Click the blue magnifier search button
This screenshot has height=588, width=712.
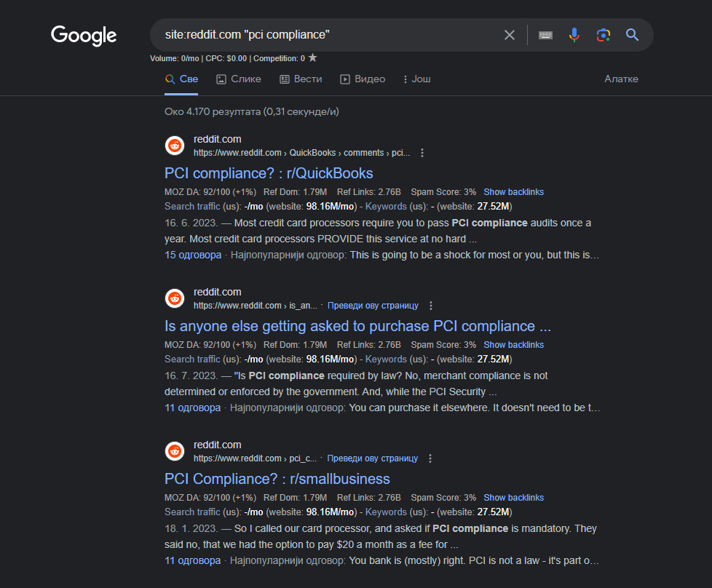[632, 35]
